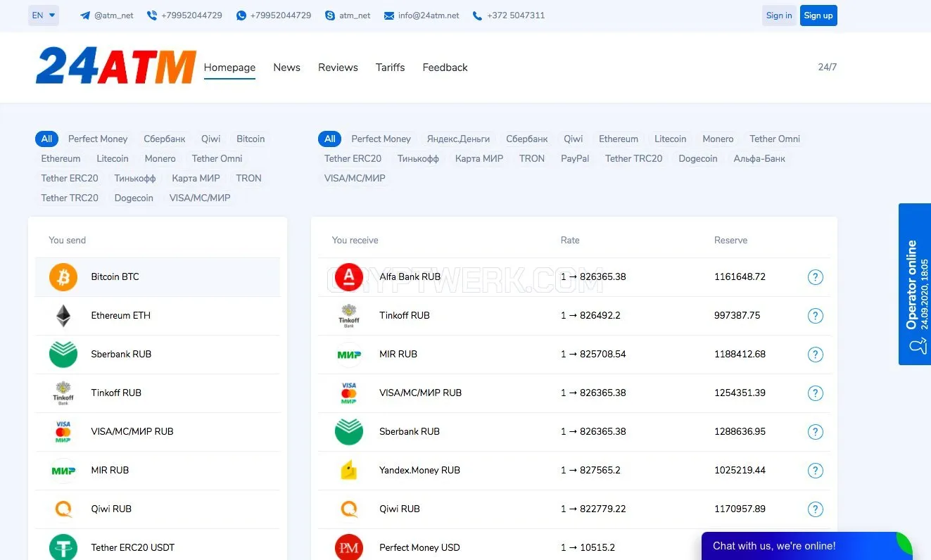Click the 24ATM logo

(x=116, y=67)
